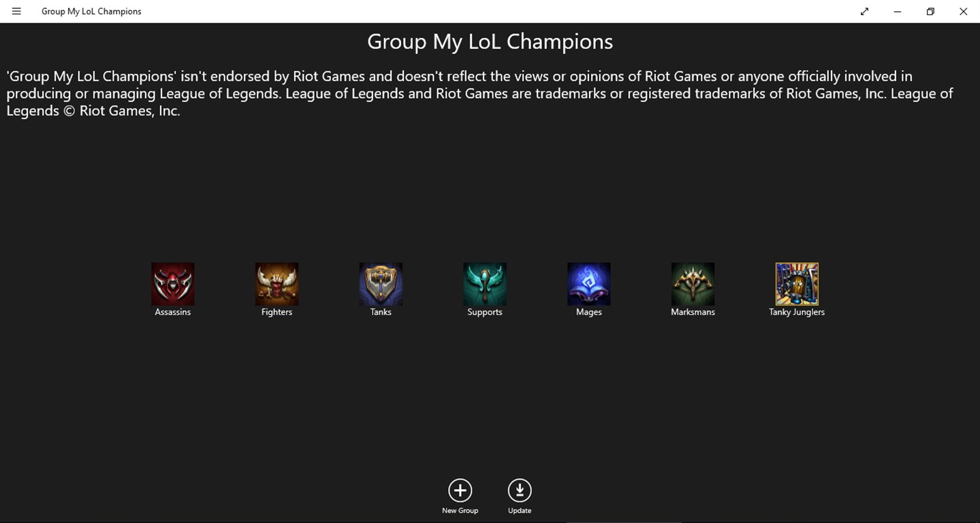This screenshot has height=523, width=980.
Task: Click the Assassins label text
Action: pos(173,312)
